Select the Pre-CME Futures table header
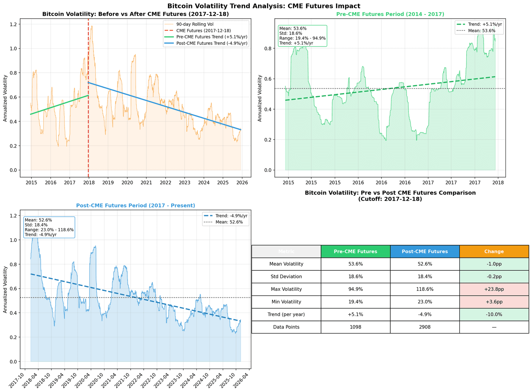 coord(355,251)
